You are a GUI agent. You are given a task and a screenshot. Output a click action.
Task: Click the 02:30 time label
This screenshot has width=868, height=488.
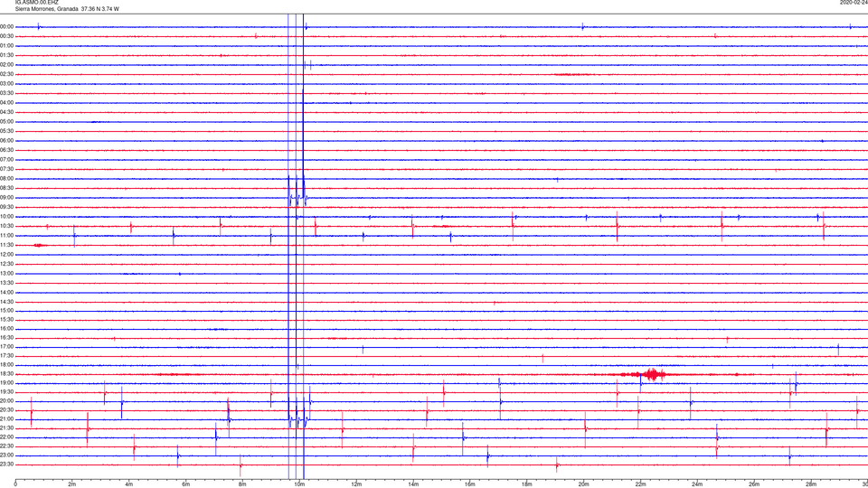click(x=7, y=74)
